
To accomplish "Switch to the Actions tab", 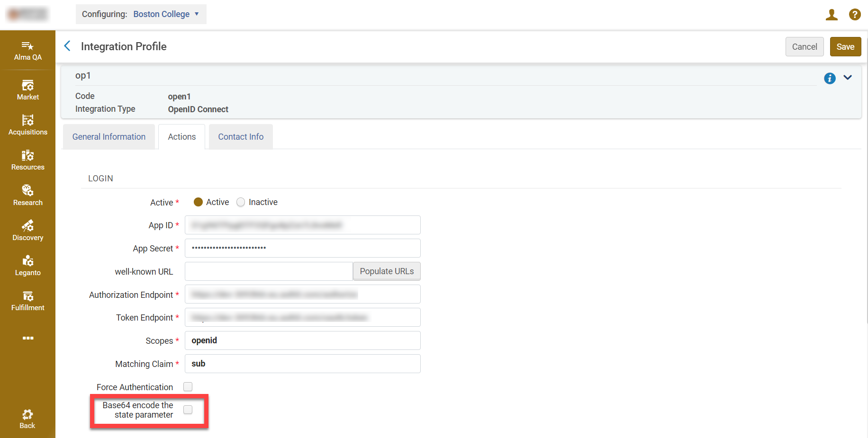I will (x=182, y=137).
